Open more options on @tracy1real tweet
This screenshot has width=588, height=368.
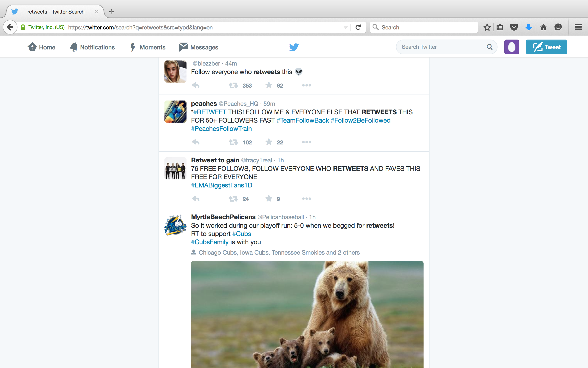[306, 199]
